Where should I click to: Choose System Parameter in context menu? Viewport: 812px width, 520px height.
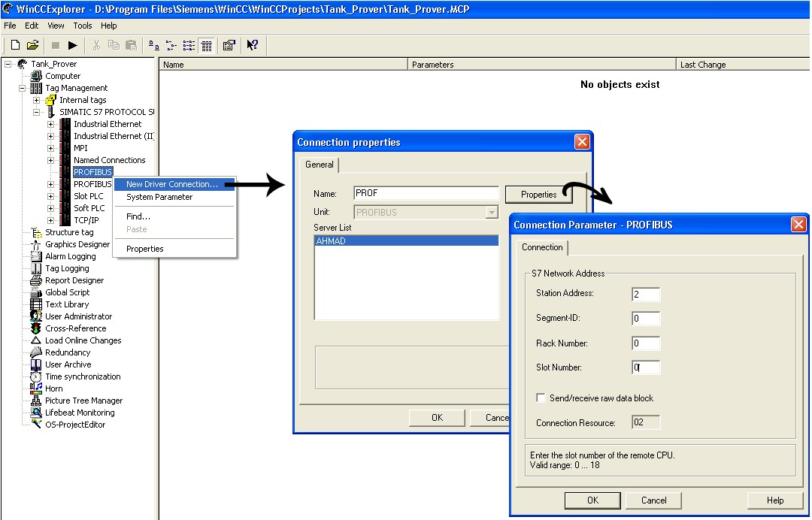tap(174, 197)
